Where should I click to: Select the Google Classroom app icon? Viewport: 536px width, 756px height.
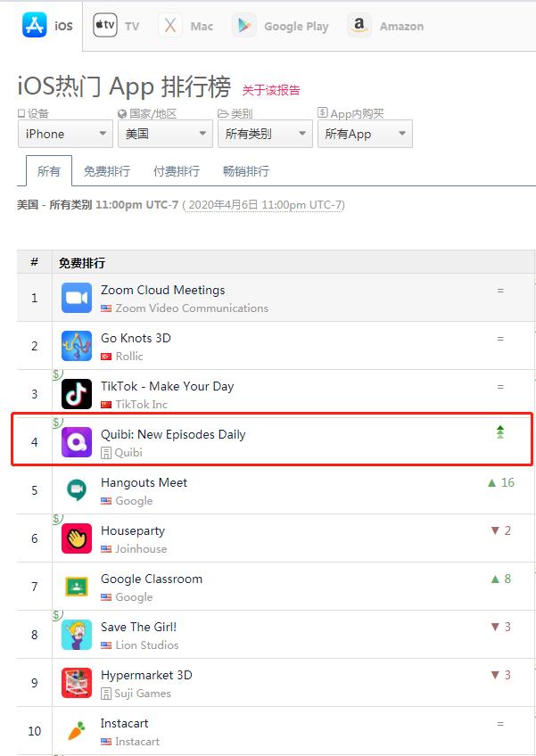coord(75,588)
